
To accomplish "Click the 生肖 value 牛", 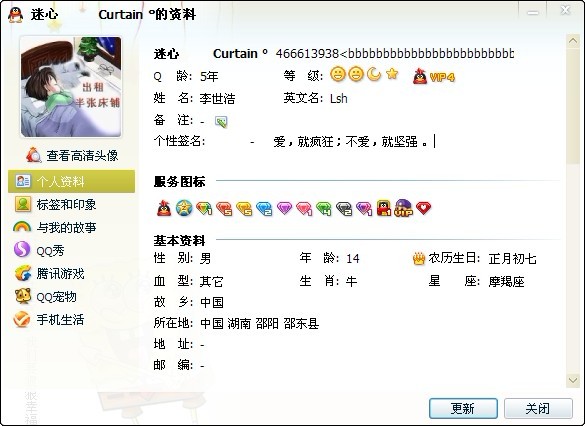I will 351,281.
